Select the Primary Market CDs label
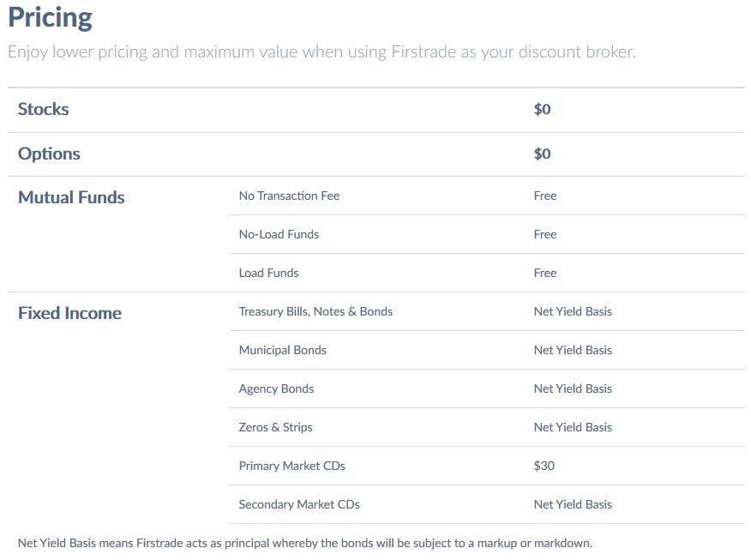 291,466
